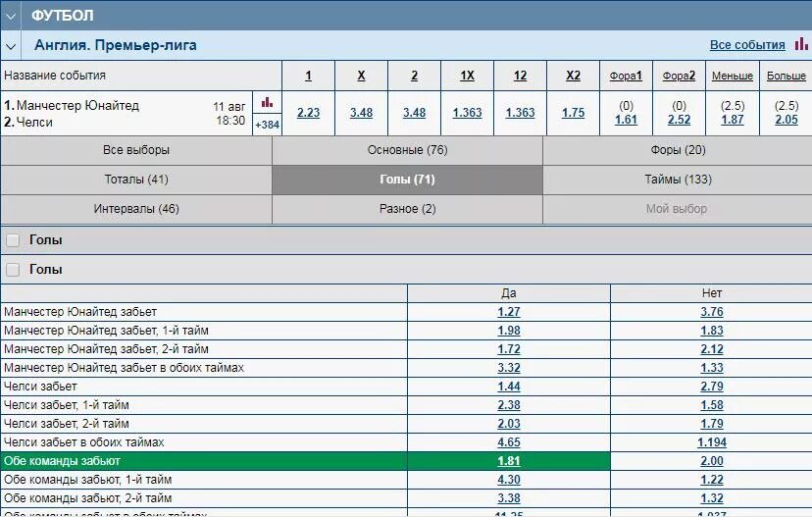Pick over 2.5 odds 2.05
This screenshot has width=812, height=517.
(x=787, y=120)
